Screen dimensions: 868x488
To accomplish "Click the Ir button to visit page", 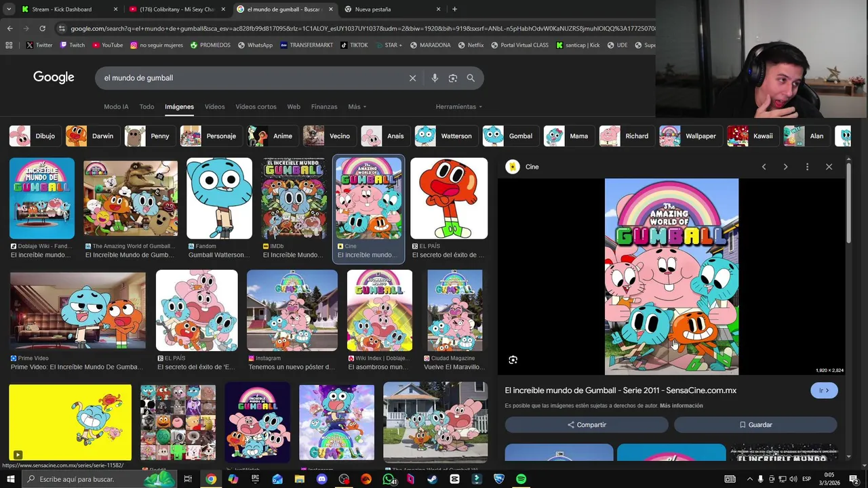I will (824, 390).
